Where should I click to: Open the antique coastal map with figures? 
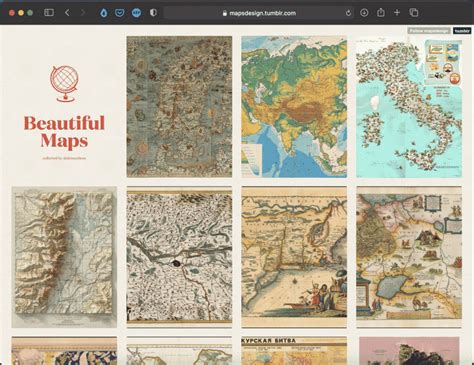294,257
